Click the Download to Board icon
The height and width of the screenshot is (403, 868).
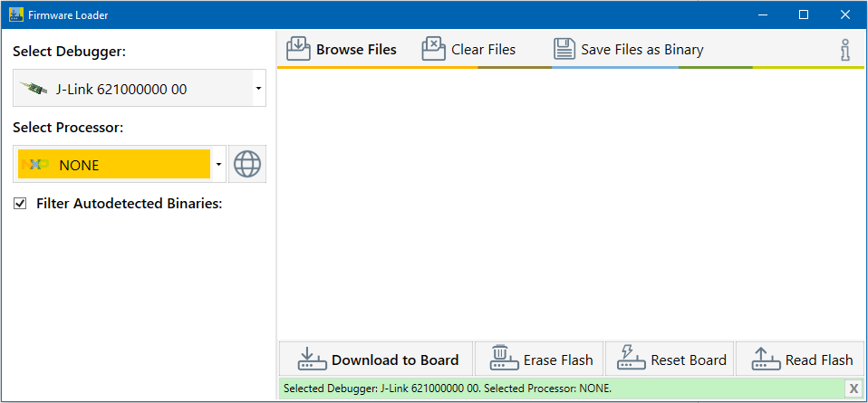pos(312,360)
